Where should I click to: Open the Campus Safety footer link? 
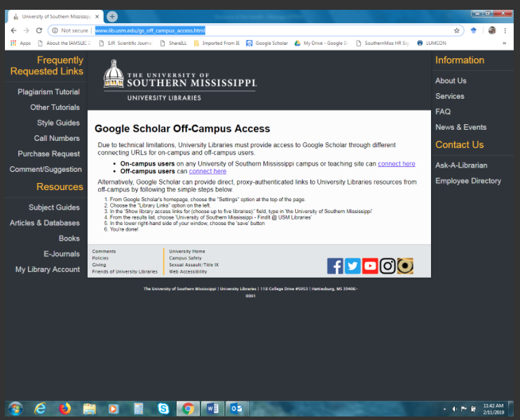coord(185,258)
